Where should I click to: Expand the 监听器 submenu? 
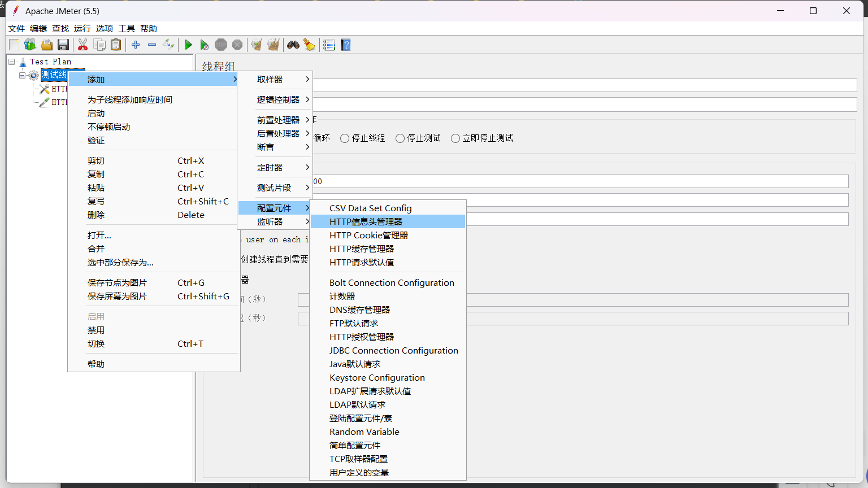(275, 222)
